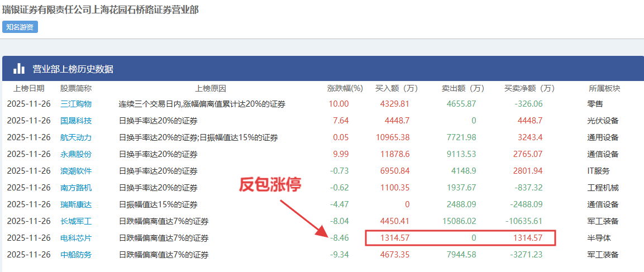Click the 涨跌幅(%) column header
Viewport: 644px width, 272px height.
(345, 88)
